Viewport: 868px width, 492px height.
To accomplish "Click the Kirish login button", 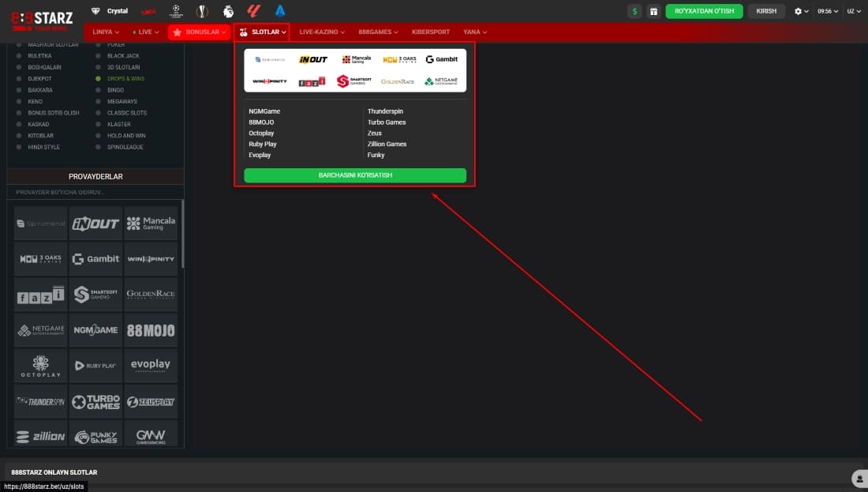I will pyautogui.click(x=766, y=11).
